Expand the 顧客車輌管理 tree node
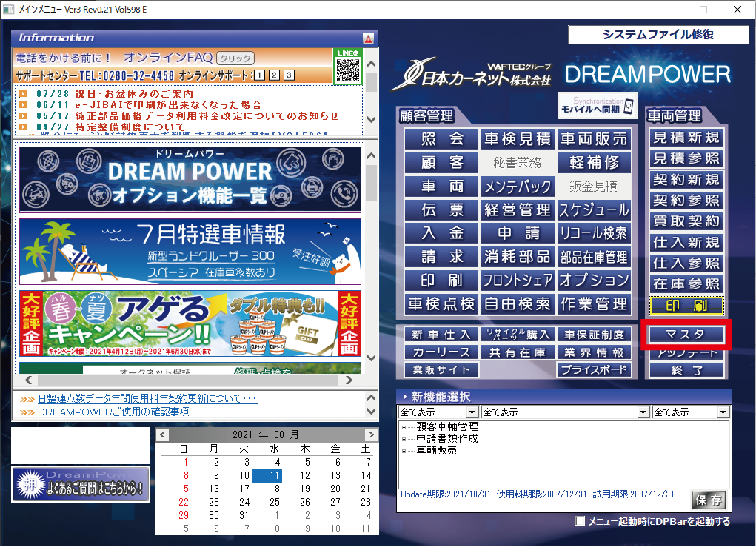756x547 pixels. [x=404, y=427]
